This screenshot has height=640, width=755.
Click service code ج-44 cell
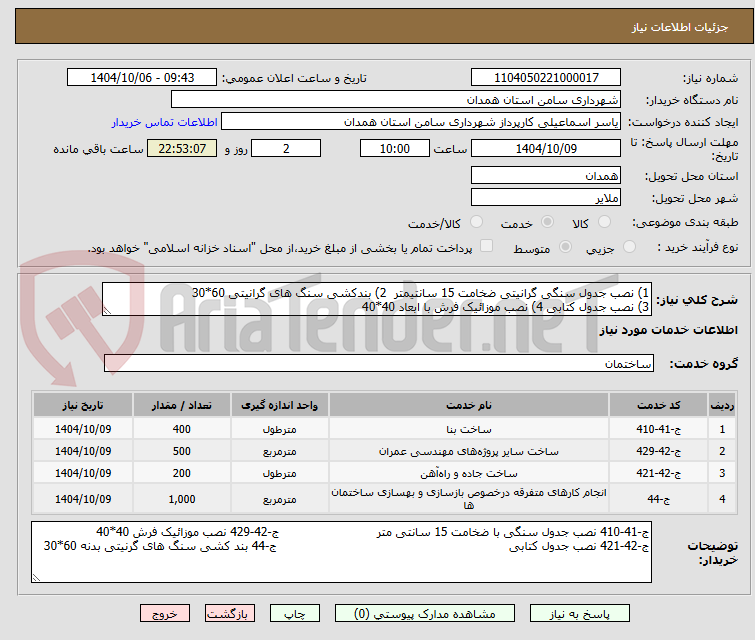pos(658,499)
